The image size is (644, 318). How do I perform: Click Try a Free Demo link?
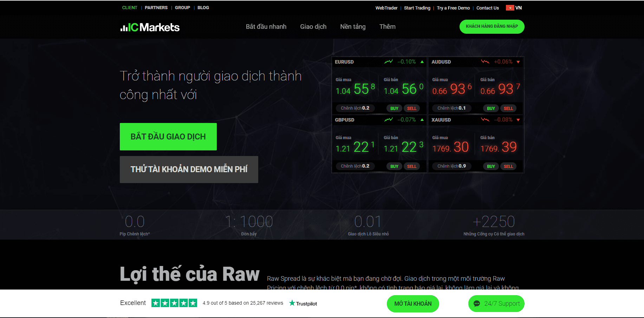click(453, 8)
